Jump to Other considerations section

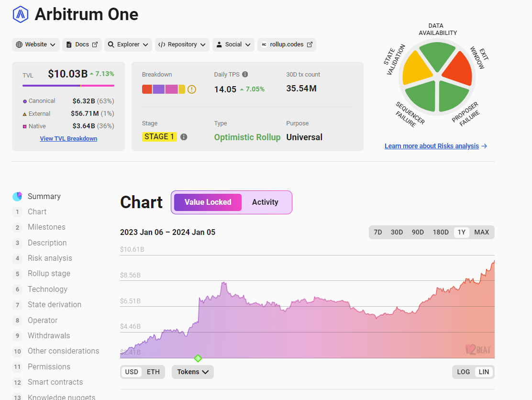coord(64,351)
